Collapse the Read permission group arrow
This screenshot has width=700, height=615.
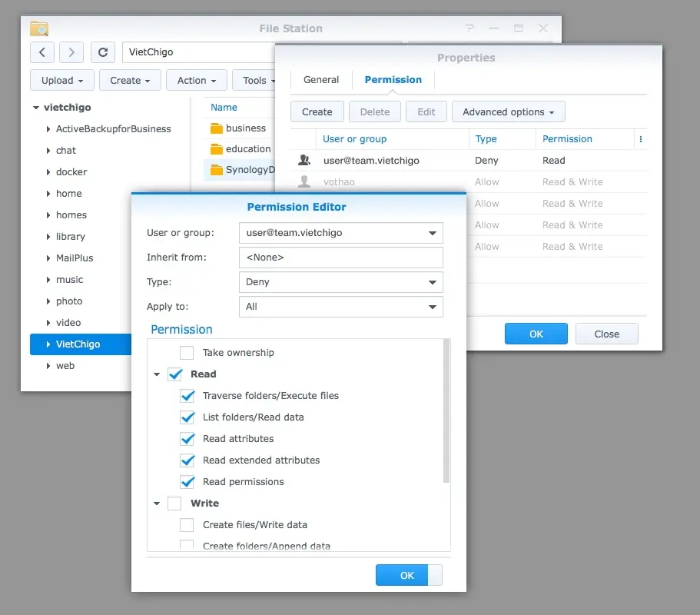click(x=157, y=374)
